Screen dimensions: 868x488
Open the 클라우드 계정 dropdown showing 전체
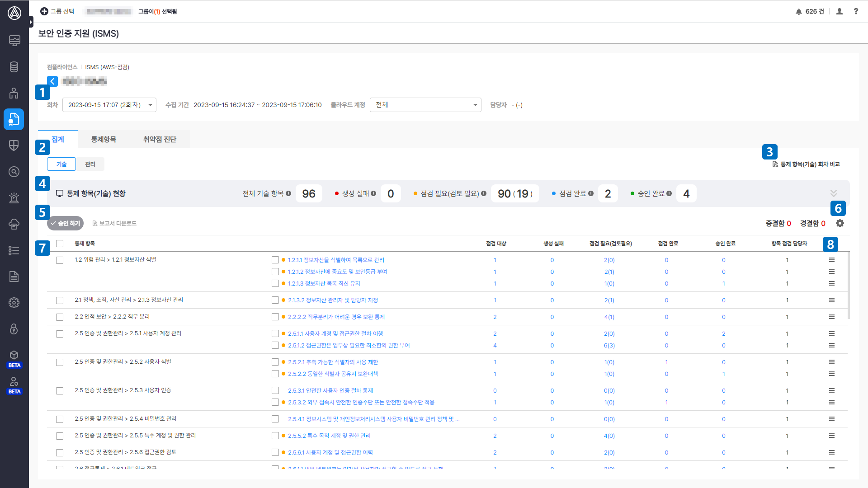425,105
